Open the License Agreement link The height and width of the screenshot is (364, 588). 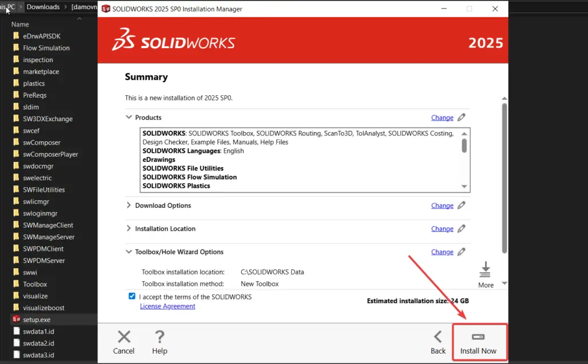click(168, 306)
